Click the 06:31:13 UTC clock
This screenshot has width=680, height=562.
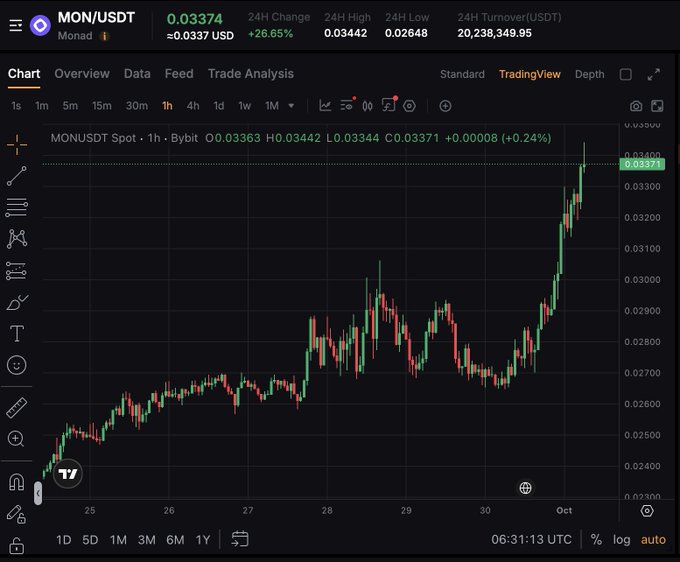point(531,539)
